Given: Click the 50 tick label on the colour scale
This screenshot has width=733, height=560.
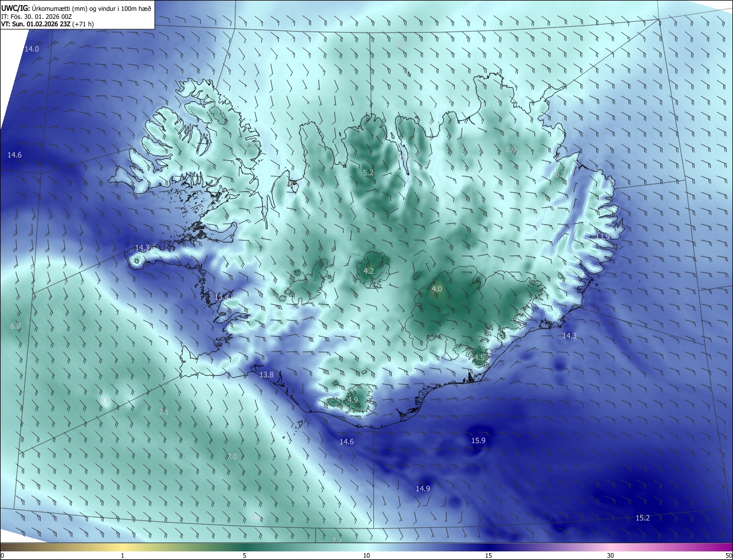Looking at the screenshot, I should pyautogui.click(x=728, y=555).
